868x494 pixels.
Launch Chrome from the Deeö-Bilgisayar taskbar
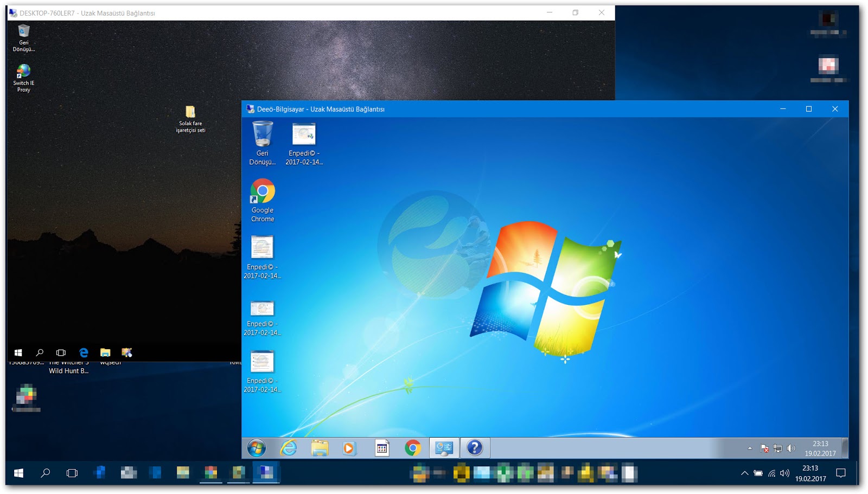click(x=413, y=448)
